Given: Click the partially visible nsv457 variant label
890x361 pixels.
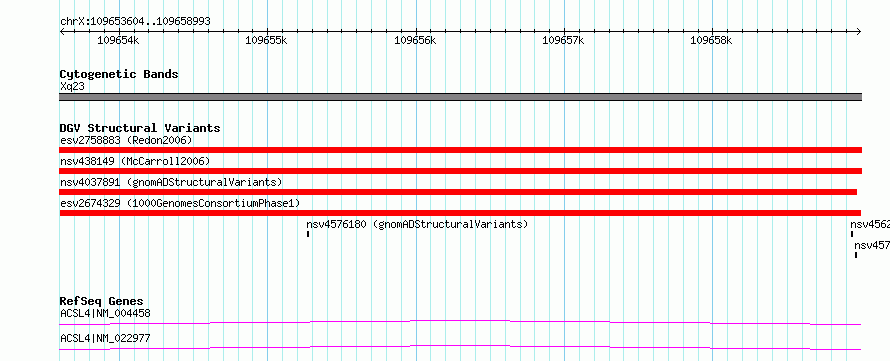Looking at the screenshot, I should click(x=872, y=245).
